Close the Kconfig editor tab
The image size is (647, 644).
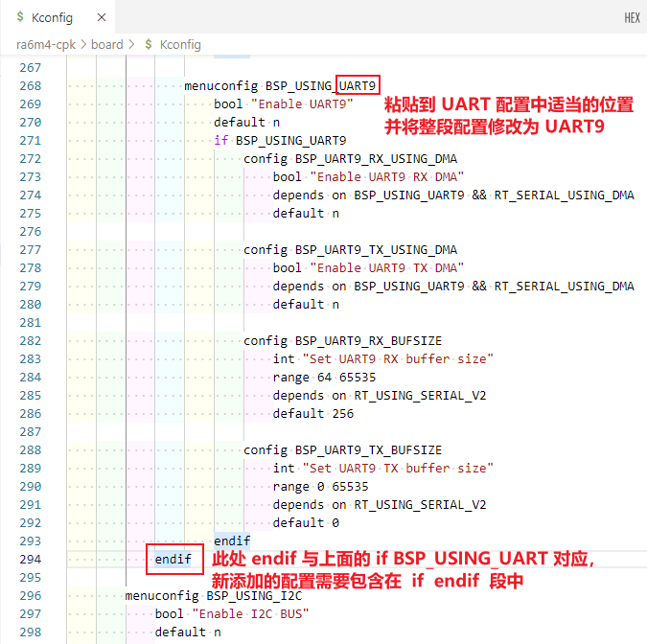101,18
